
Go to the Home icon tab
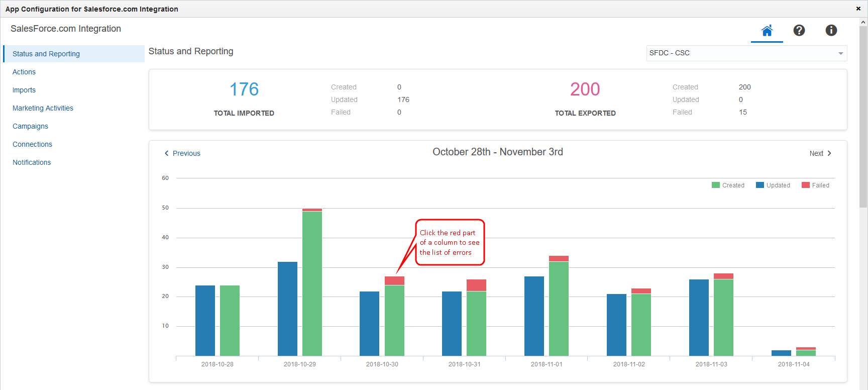[x=767, y=31]
